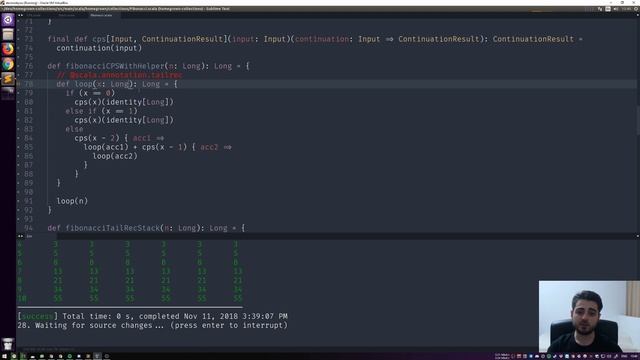Open Windows Start menu on host taskbar
This screenshot has height=360, width=640.
click(3, 356)
